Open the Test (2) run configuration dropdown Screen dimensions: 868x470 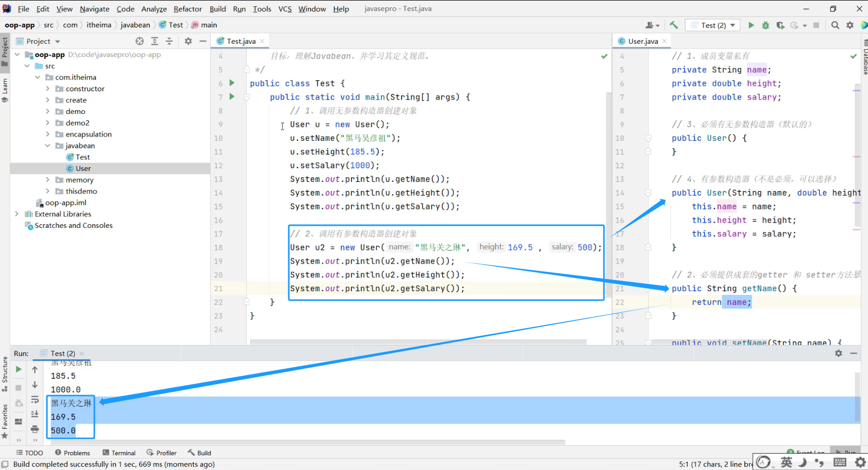click(713, 25)
